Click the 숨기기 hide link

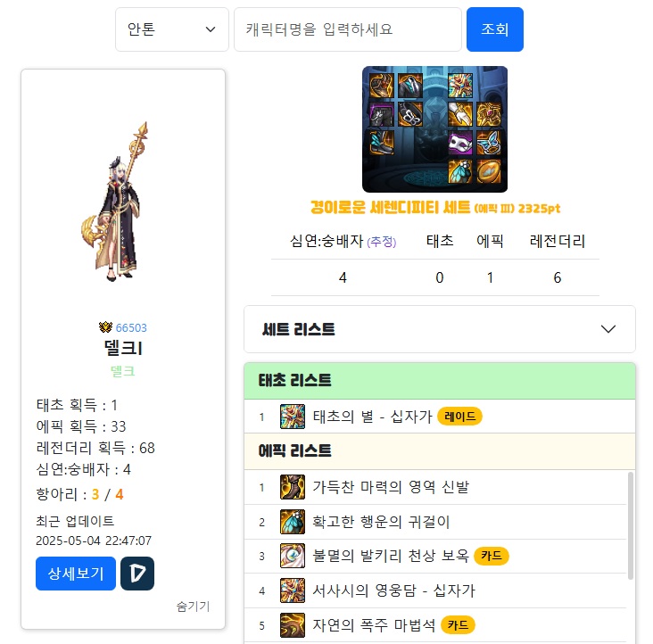193,607
